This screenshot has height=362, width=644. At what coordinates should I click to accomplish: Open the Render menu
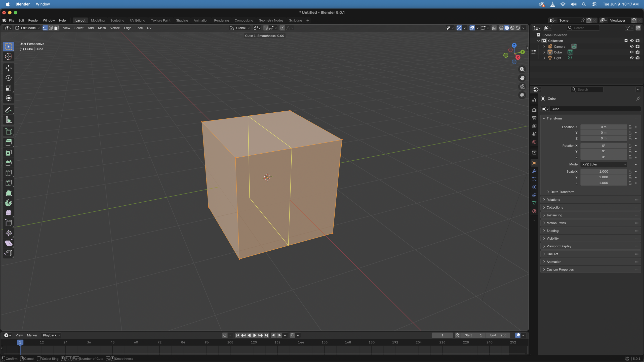tap(33, 20)
